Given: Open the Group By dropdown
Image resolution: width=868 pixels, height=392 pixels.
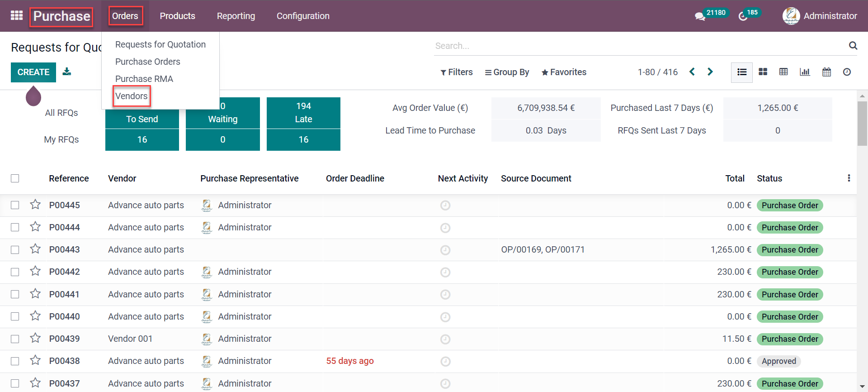Looking at the screenshot, I should 507,72.
